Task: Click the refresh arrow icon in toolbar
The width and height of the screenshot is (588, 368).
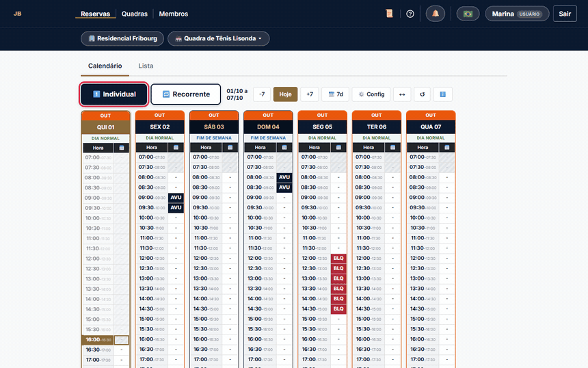Action: point(422,94)
